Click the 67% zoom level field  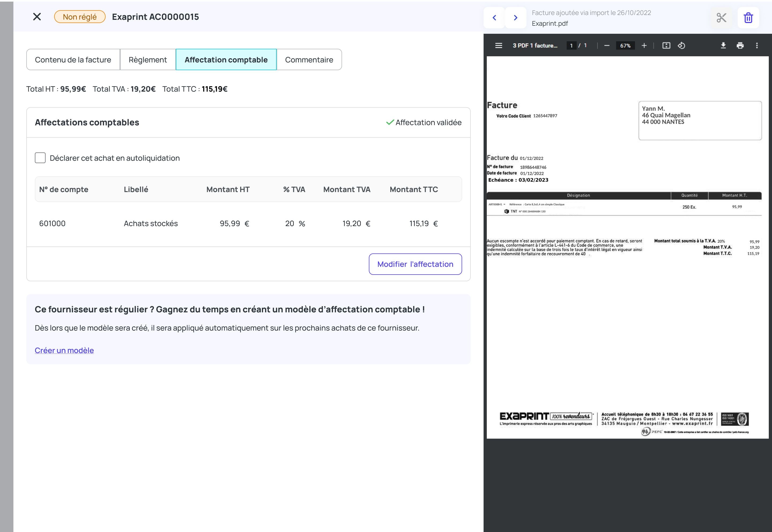coord(625,46)
